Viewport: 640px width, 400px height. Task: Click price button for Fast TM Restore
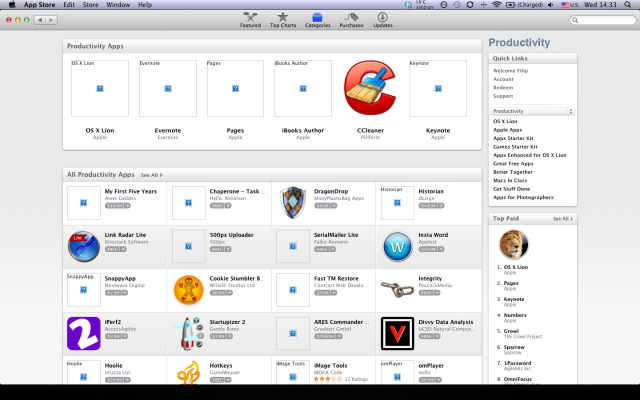[325, 293]
